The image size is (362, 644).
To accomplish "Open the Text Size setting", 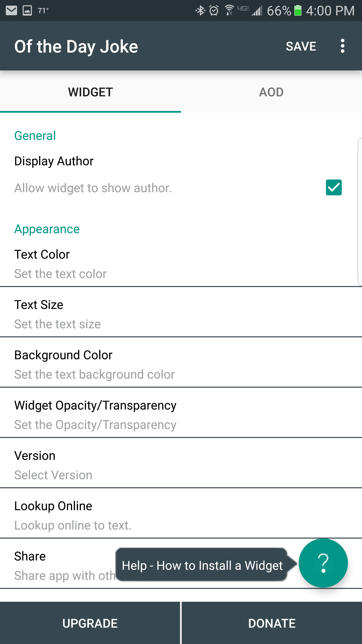I will (181, 314).
